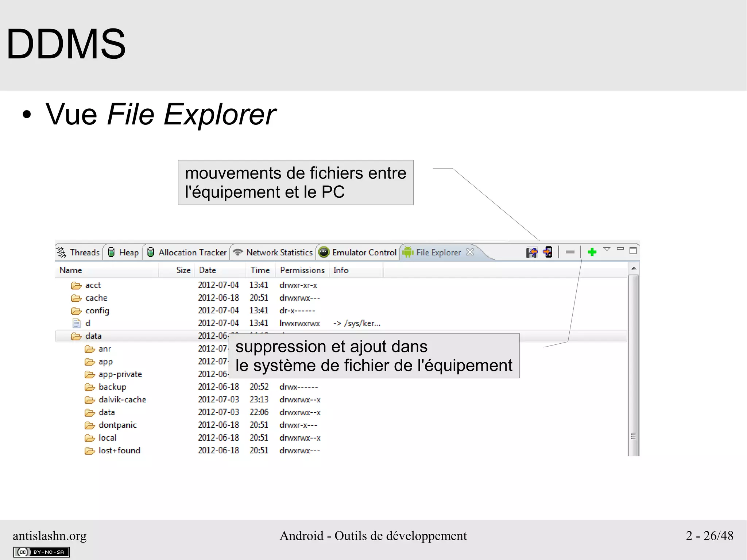
Task: Click the local folder icon
Action: [x=90, y=438]
